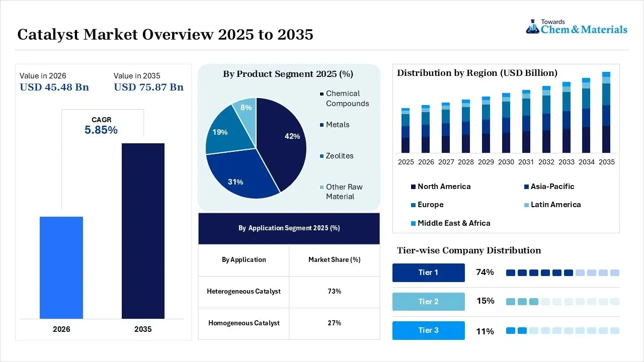
Task: Click the Market Share (%) column header
Action: coord(335,260)
